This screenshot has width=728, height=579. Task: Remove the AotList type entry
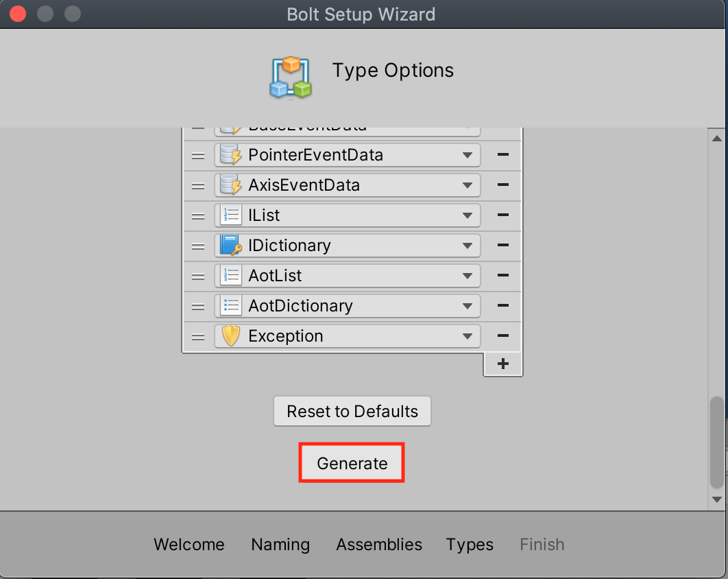(x=502, y=276)
